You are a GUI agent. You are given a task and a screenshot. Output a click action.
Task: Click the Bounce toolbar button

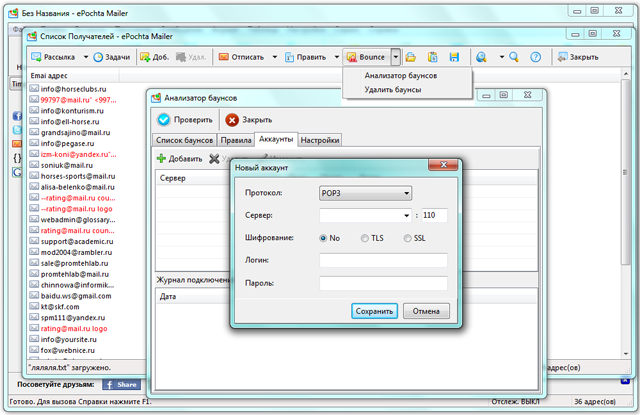[x=367, y=57]
